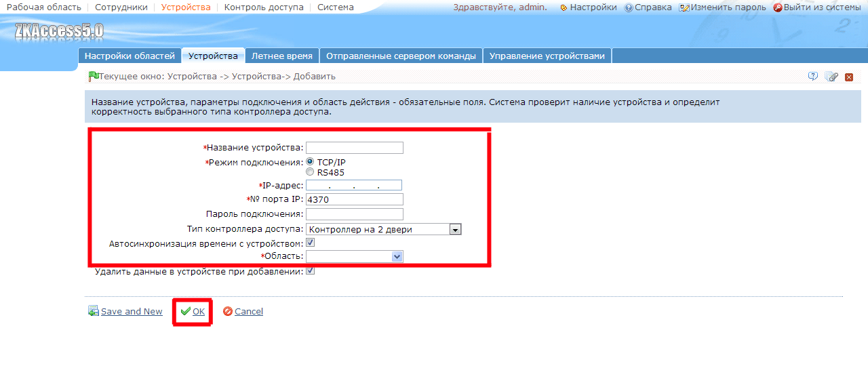The image size is (868, 385).
Task: Click the green flag icon next to Текущее окно
Action: (x=94, y=76)
